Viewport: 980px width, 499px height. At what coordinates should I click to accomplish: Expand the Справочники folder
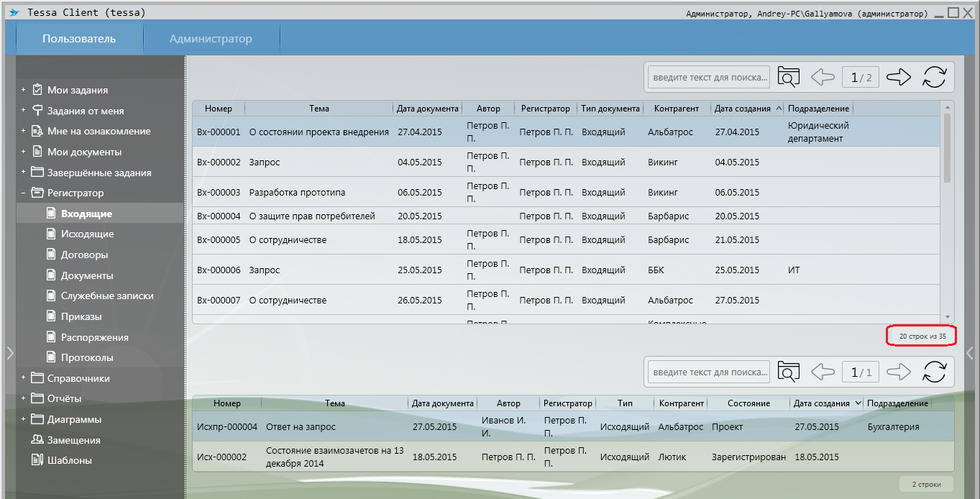(23, 378)
